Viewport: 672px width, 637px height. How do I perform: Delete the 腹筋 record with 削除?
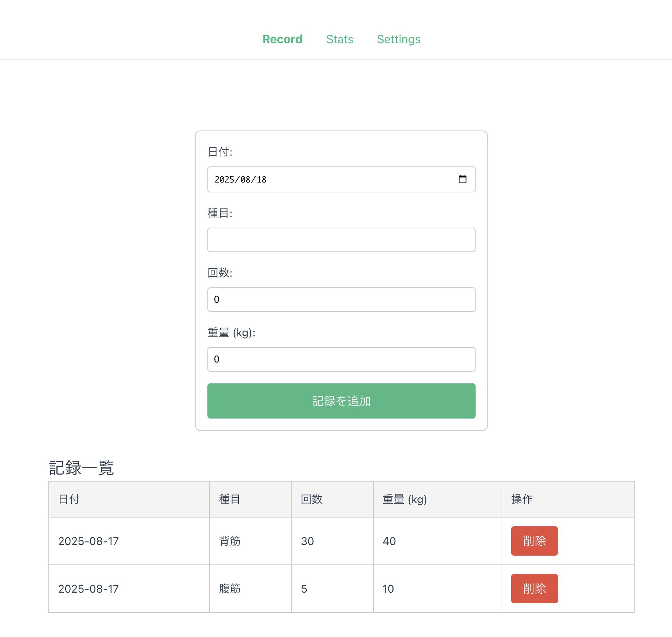pyautogui.click(x=534, y=589)
